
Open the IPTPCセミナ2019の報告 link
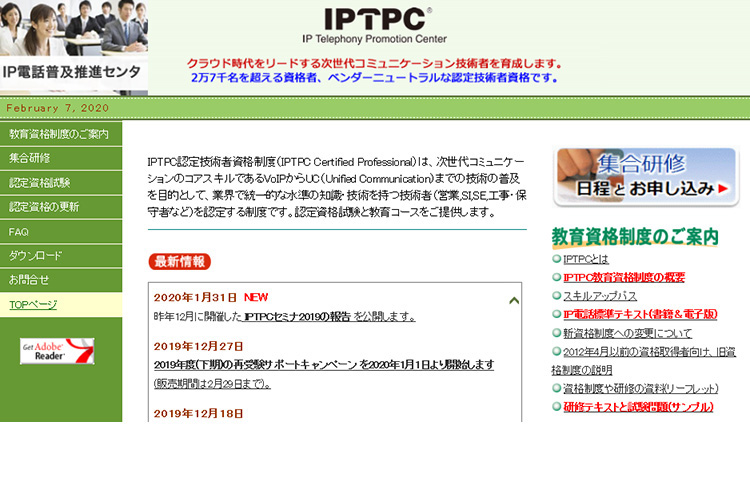pyautogui.click(x=297, y=316)
